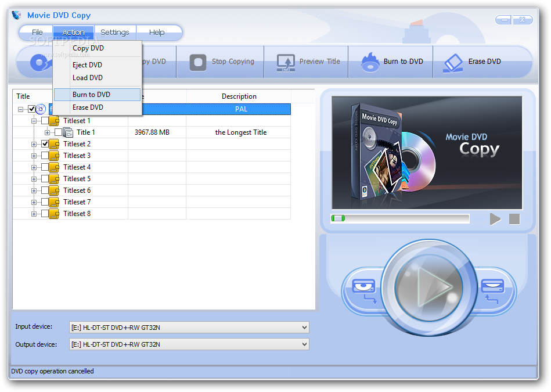Check the Titleset 1 checkbox
The height and width of the screenshot is (392, 551).
point(45,121)
